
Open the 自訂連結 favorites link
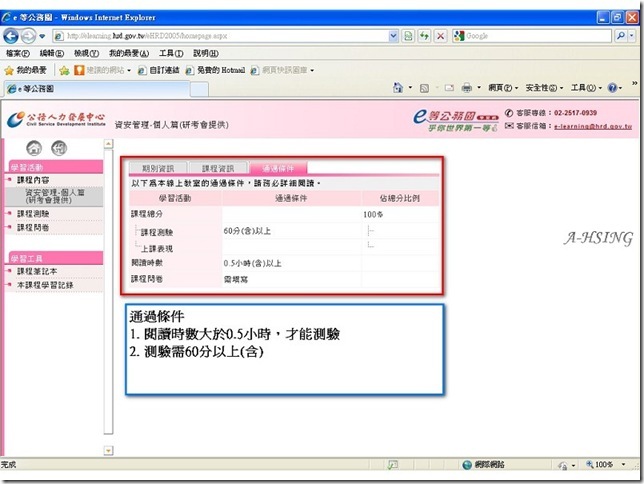(159, 70)
